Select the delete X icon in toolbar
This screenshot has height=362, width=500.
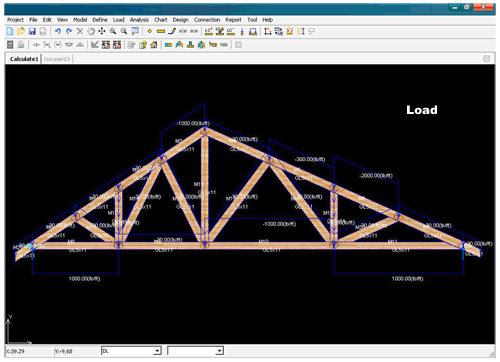[x=80, y=31]
